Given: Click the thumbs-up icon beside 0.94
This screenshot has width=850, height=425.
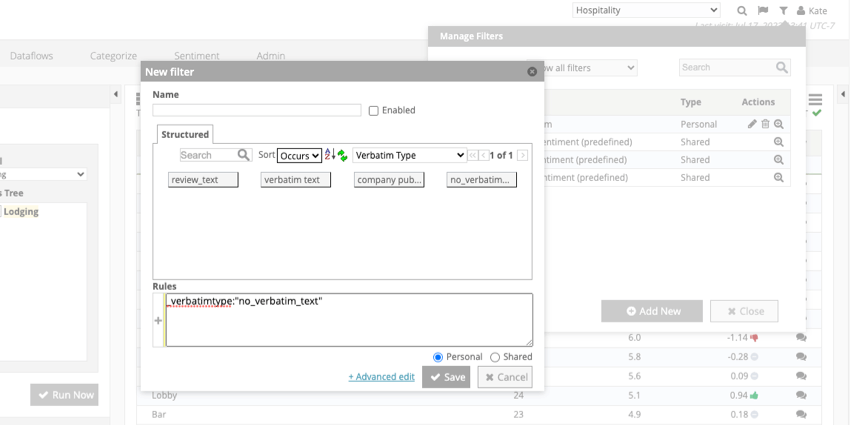Looking at the screenshot, I should (754, 395).
